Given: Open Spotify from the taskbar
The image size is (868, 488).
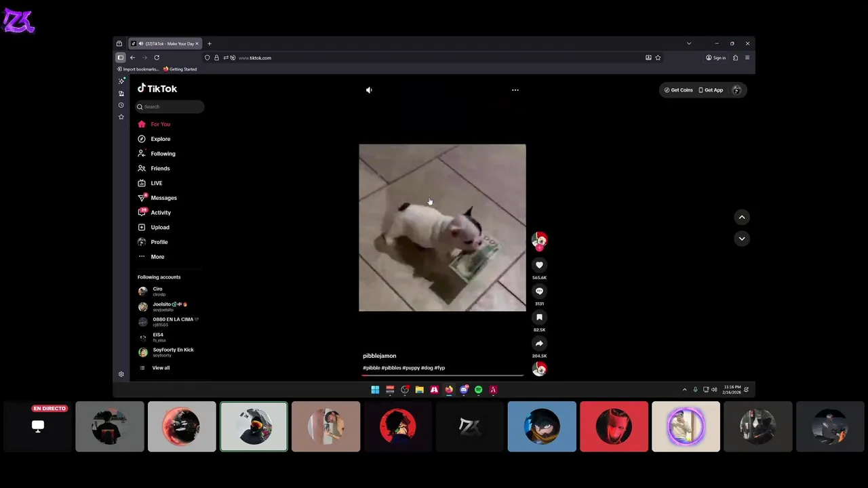Looking at the screenshot, I should pyautogui.click(x=479, y=390).
